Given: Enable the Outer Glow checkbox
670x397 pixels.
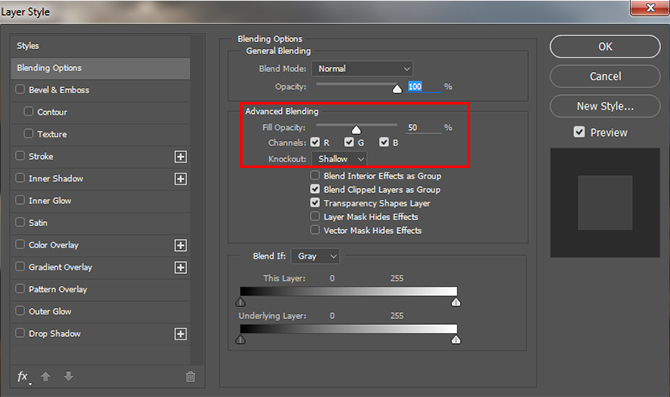Looking at the screenshot, I should coord(20,311).
